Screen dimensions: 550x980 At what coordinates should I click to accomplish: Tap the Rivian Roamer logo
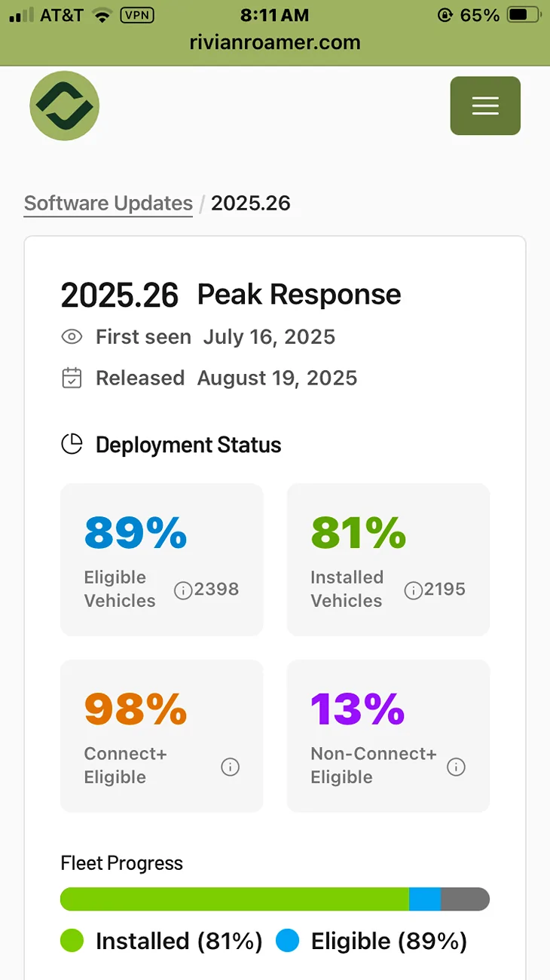pos(65,106)
